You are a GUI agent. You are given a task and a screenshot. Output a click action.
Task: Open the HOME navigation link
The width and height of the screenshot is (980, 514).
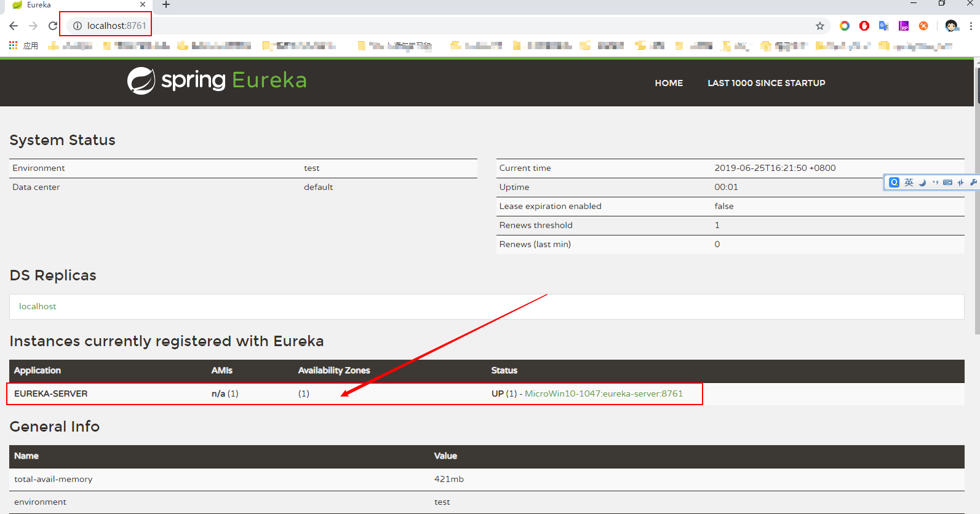(669, 83)
